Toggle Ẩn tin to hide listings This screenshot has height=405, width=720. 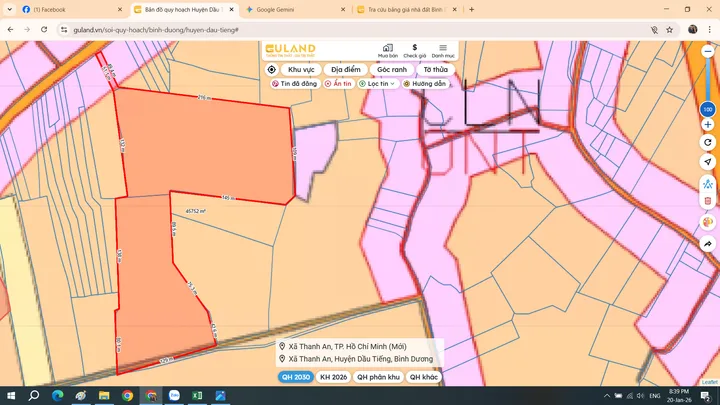(x=338, y=84)
